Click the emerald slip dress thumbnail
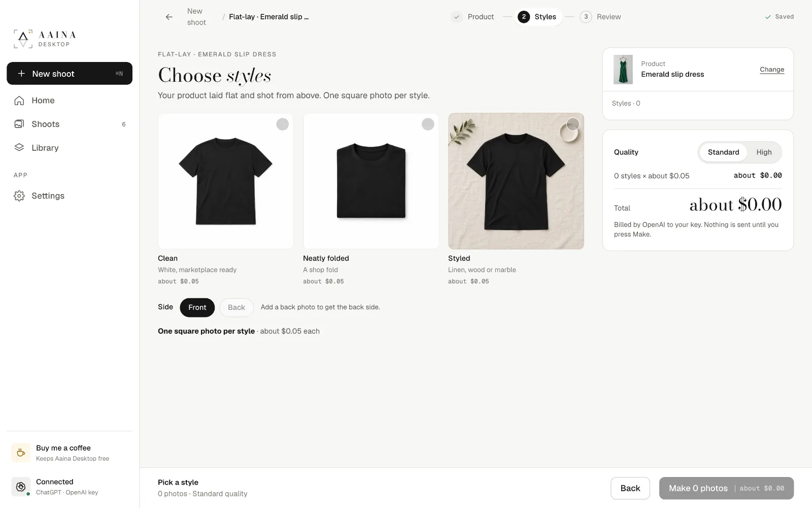812x508 pixels. point(623,70)
